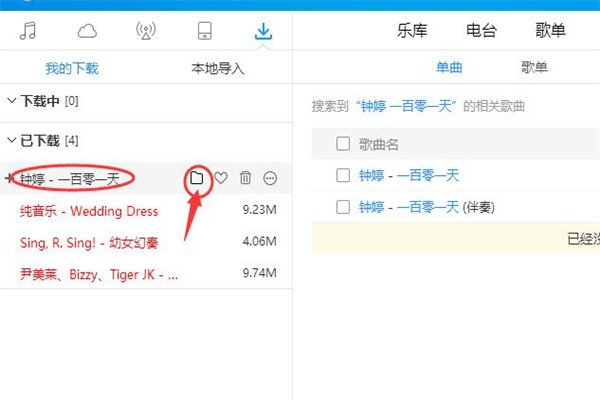
Task: Favorite 钟婷 - 一百零一天 with heart icon
Action: 221,178
